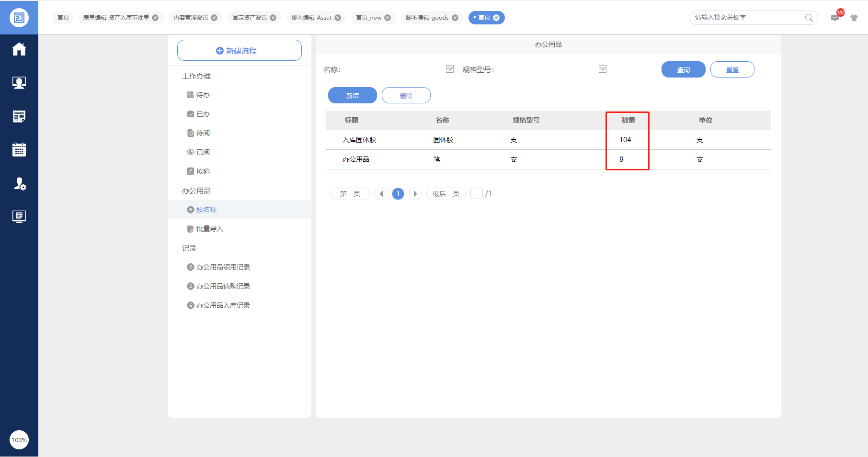This screenshot has width=868, height=457.
Task: Go to next page arrow
Action: click(x=415, y=194)
